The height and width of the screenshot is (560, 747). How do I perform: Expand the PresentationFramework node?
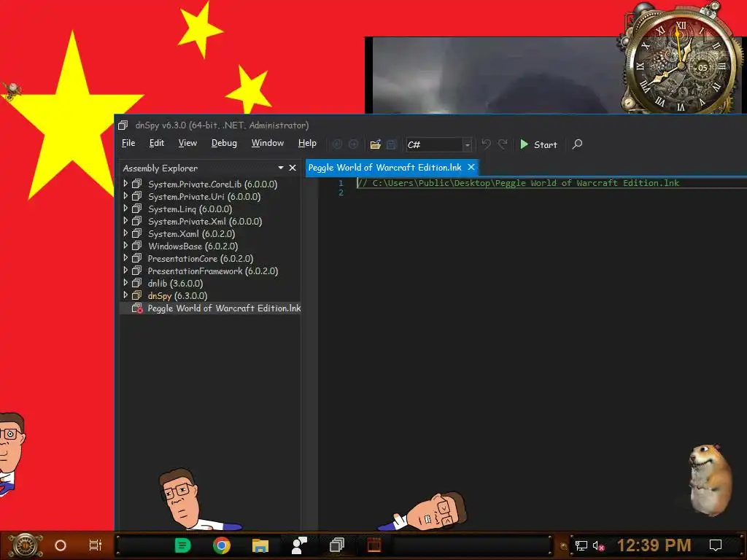(x=125, y=270)
